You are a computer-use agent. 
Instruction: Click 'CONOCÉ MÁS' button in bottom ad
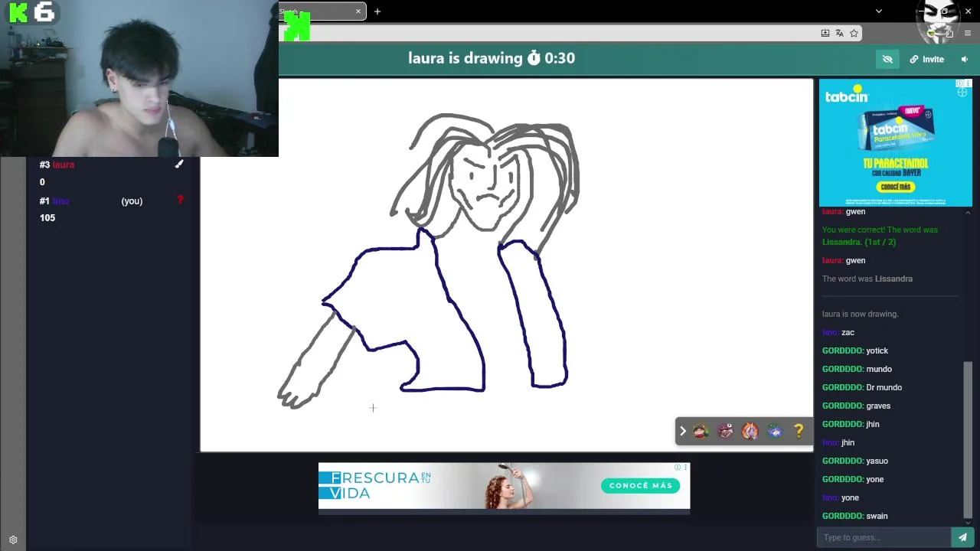pos(641,485)
